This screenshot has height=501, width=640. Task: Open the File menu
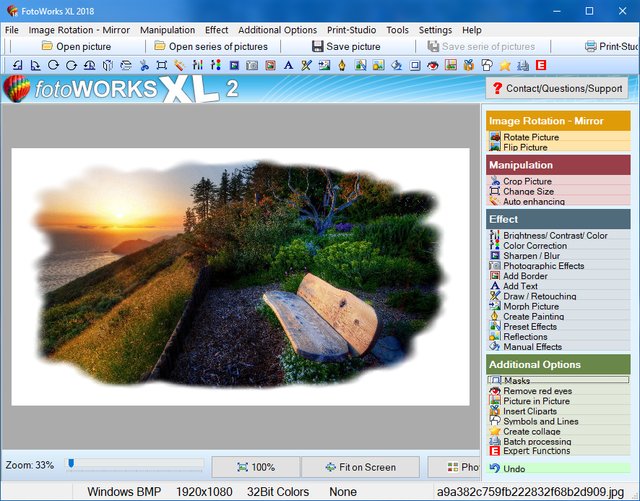(x=11, y=30)
